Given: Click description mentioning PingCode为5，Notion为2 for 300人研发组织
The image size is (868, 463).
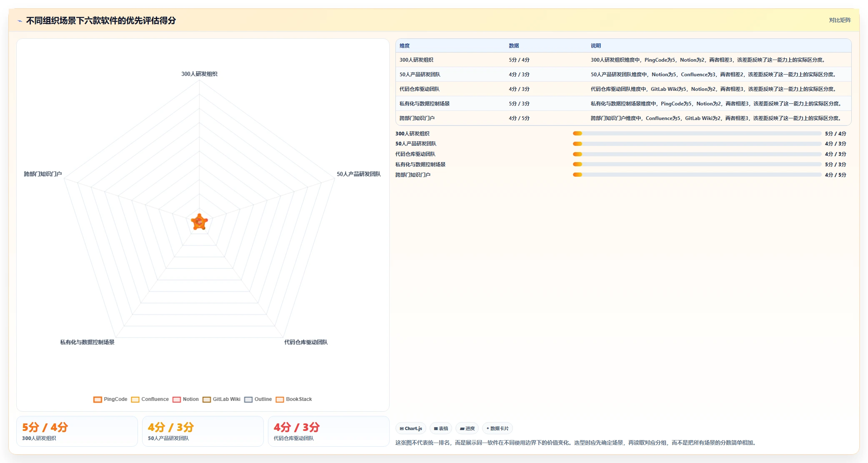Looking at the screenshot, I should click(709, 60).
